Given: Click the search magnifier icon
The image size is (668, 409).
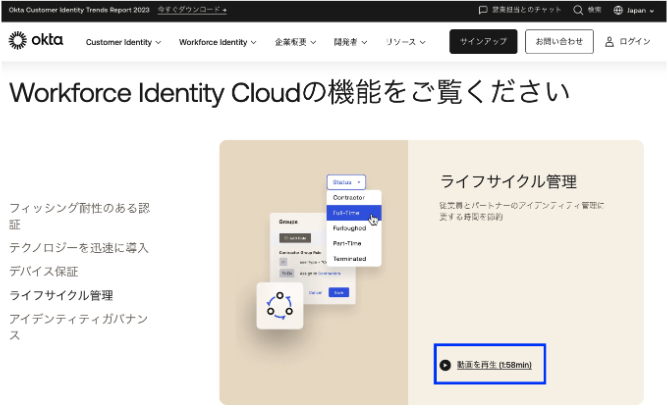Looking at the screenshot, I should 578,10.
